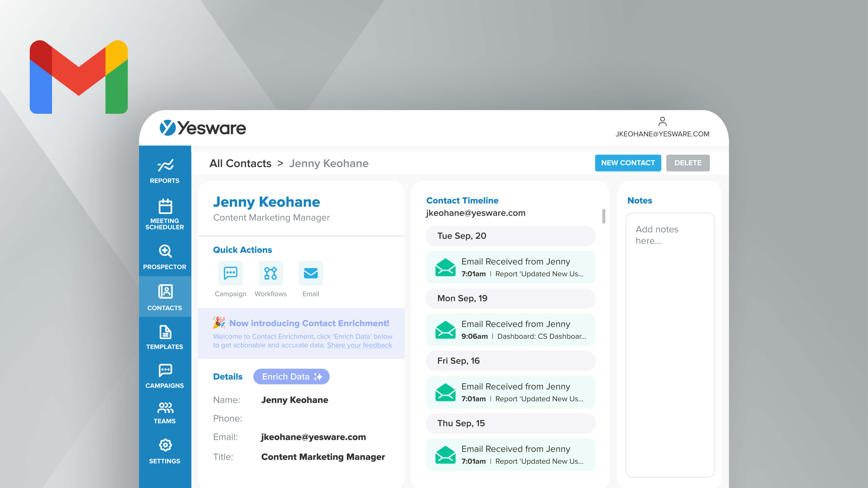Select the Email quick action
868x488 pixels.
click(x=311, y=274)
